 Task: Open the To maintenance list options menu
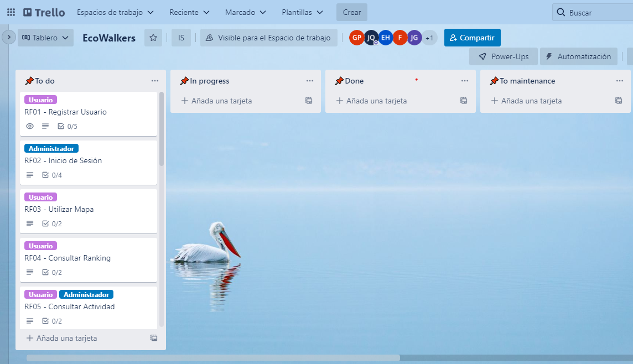pos(620,81)
